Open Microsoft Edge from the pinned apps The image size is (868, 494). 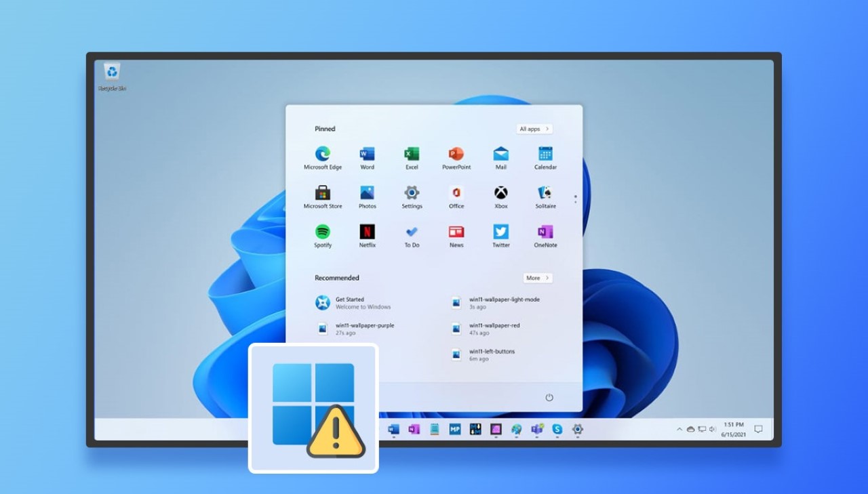321,153
